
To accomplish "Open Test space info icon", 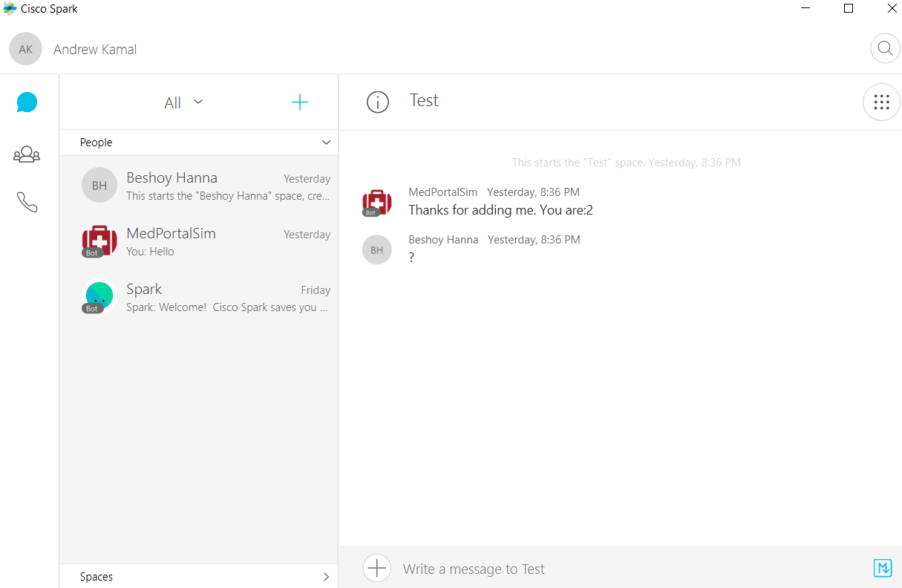I will click(378, 102).
